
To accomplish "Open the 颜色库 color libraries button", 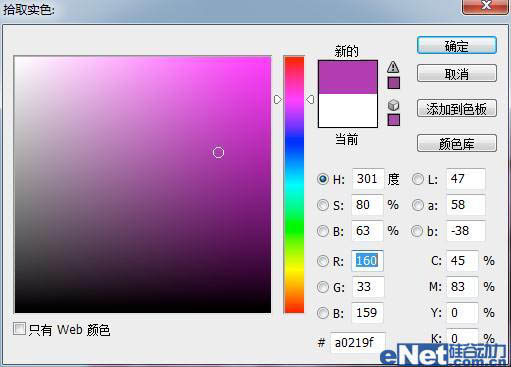I will tap(457, 144).
